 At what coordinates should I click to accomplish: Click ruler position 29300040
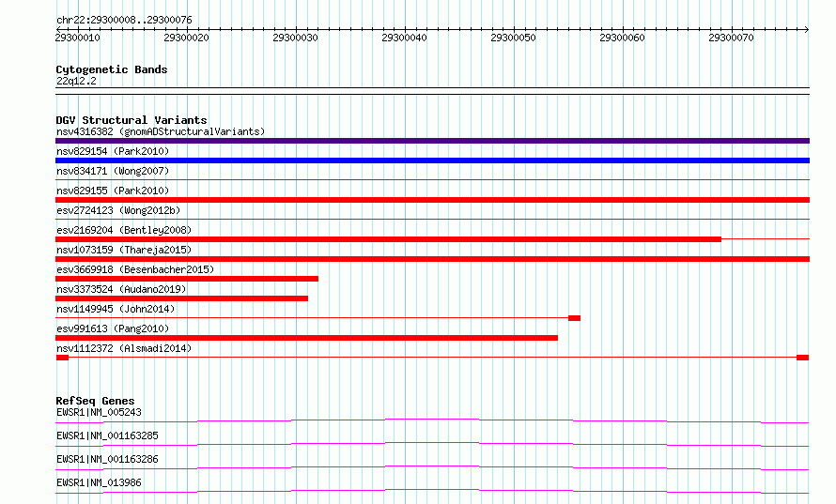click(404, 38)
